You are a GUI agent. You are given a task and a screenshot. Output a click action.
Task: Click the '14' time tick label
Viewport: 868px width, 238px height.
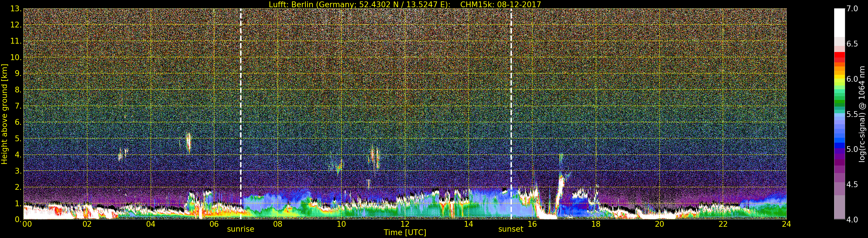click(x=468, y=224)
